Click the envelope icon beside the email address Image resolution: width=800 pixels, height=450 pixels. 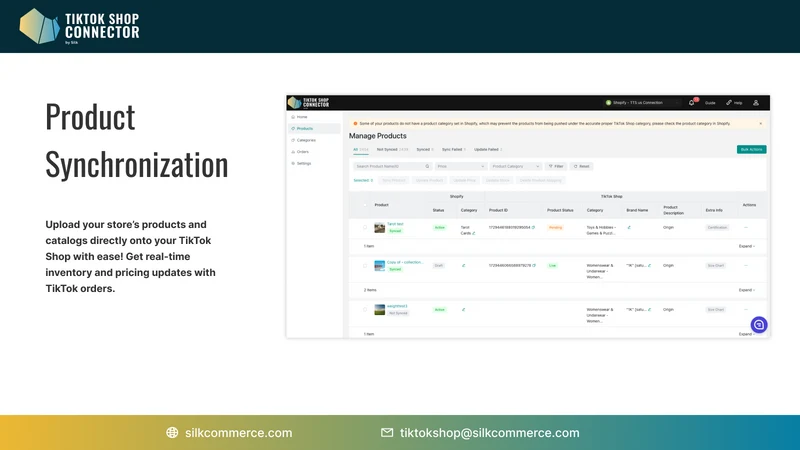(387, 433)
